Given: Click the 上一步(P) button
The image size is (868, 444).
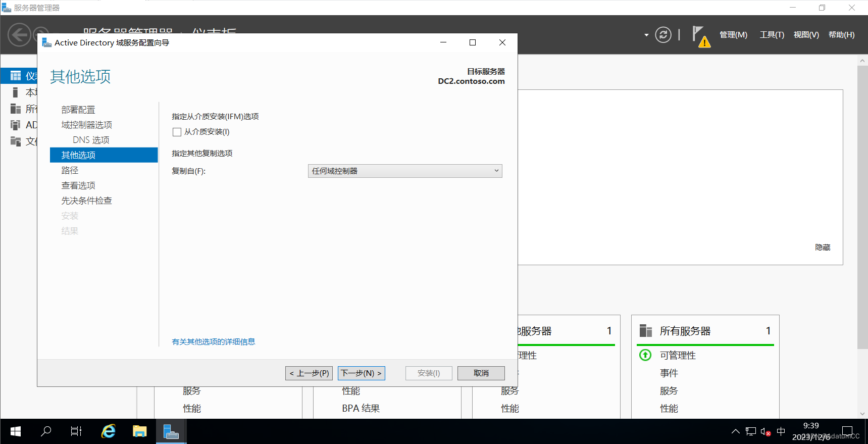Looking at the screenshot, I should pyautogui.click(x=309, y=373).
